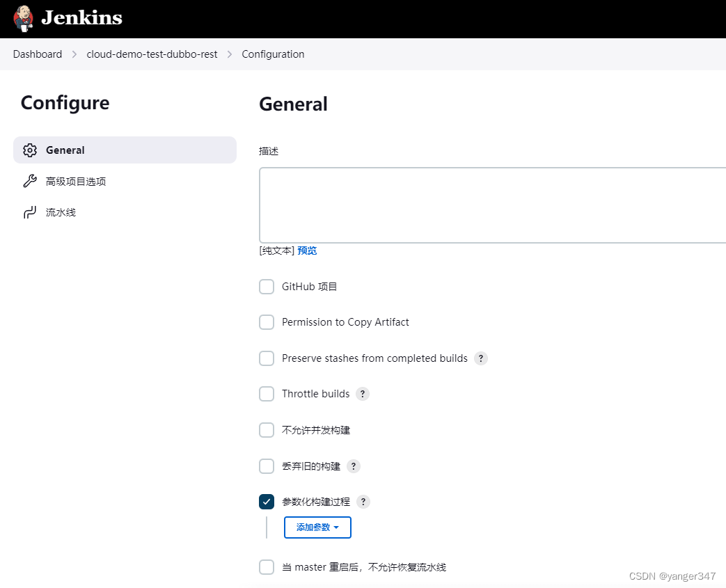Enable the GitHub 项目 checkbox
The image size is (726, 588).
(267, 287)
